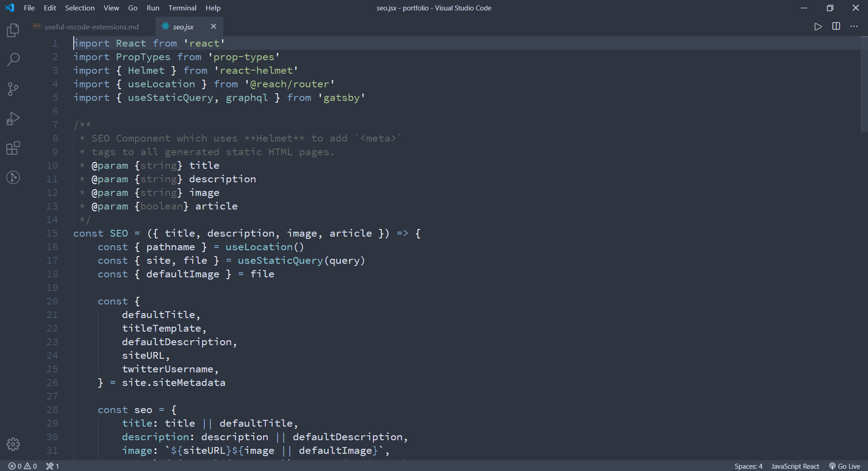Screen dimensions: 868x471
Task: Open the Run and Debug panel
Action: (13, 118)
